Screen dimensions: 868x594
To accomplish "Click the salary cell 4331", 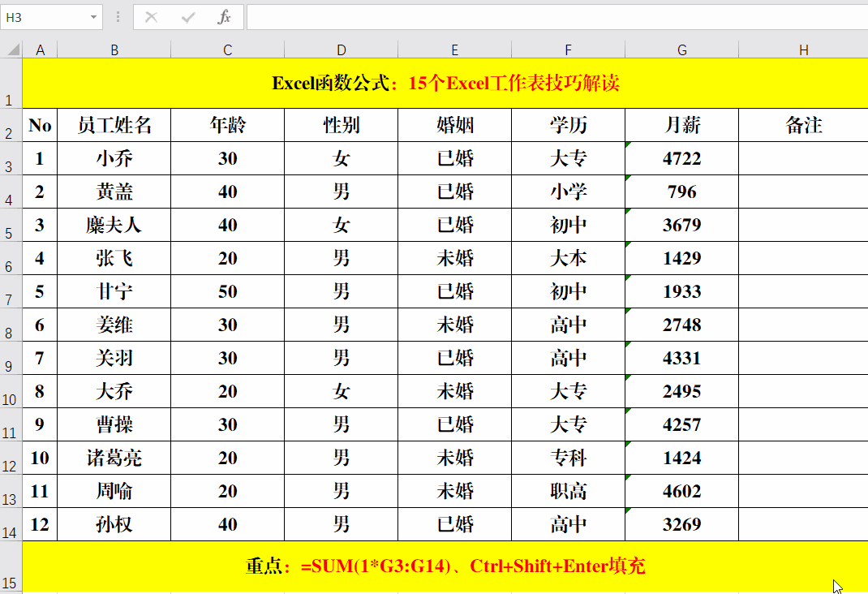I will pyautogui.click(x=681, y=358).
